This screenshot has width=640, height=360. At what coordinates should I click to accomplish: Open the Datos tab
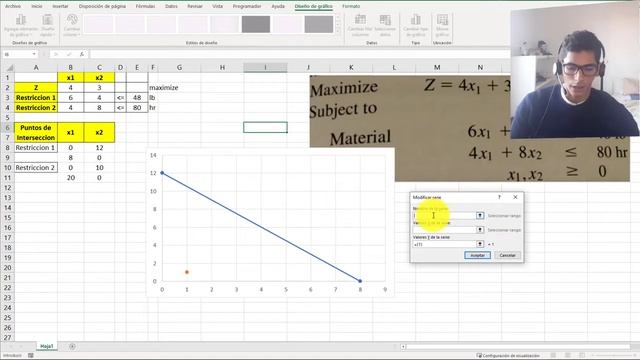click(171, 6)
